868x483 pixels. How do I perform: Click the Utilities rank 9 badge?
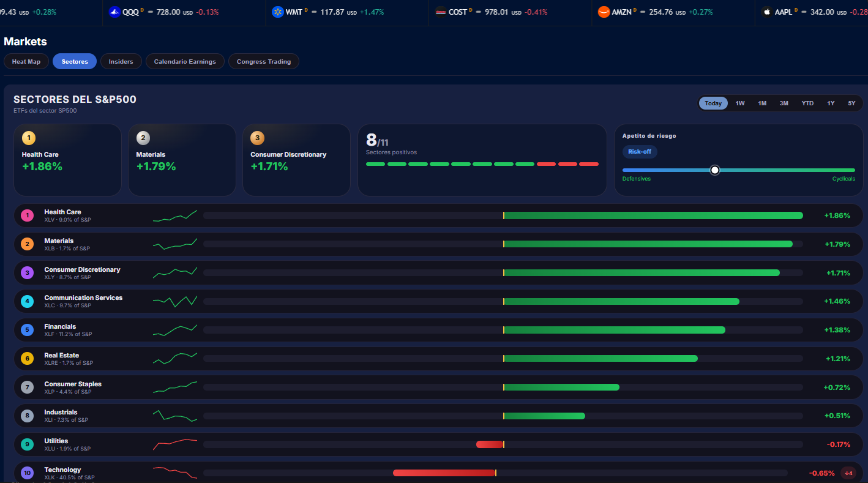pos(27,444)
